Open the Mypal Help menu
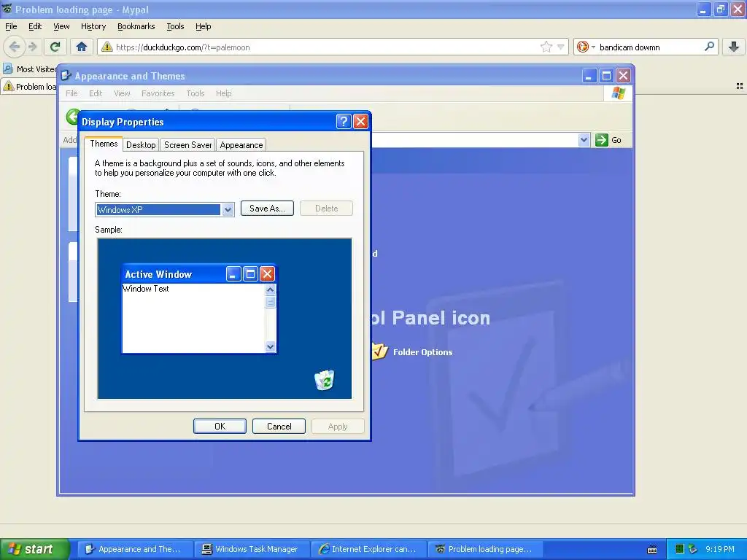Image resolution: width=747 pixels, height=560 pixels. tap(204, 26)
